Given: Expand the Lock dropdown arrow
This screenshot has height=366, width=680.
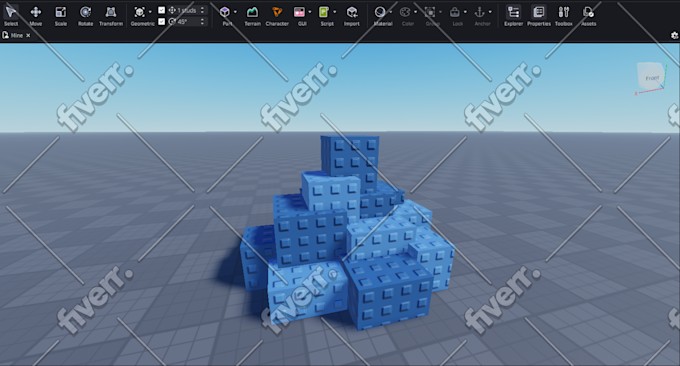Looking at the screenshot, I should pyautogui.click(x=465, y=12).
